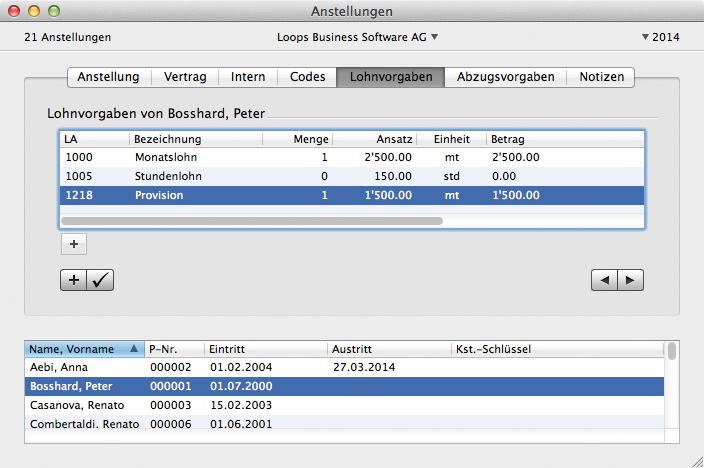
Task: Open the Notizen tab
Action: (600, 77)
